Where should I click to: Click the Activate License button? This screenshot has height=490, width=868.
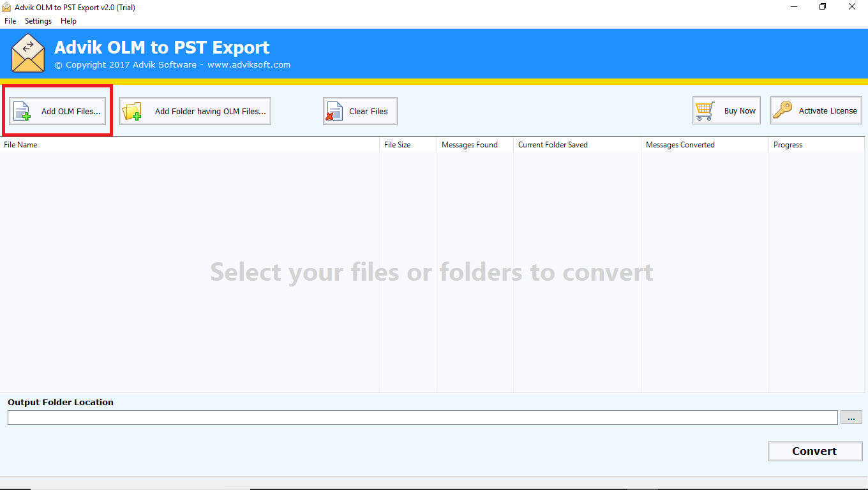click(816, 110)
